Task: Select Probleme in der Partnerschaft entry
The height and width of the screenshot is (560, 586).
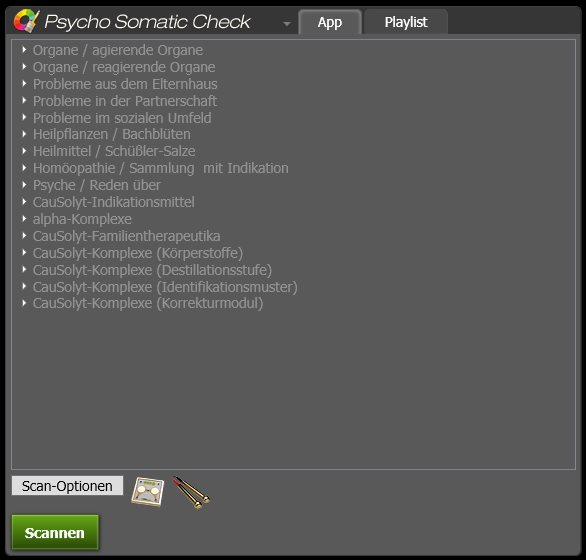Action: pyautogui.click(x=125, y=101)
